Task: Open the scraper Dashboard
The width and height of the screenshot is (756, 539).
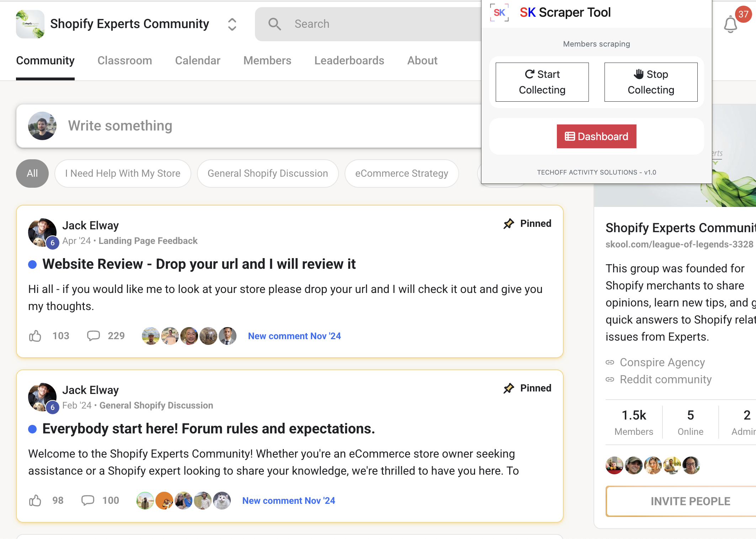Action: 596,137
